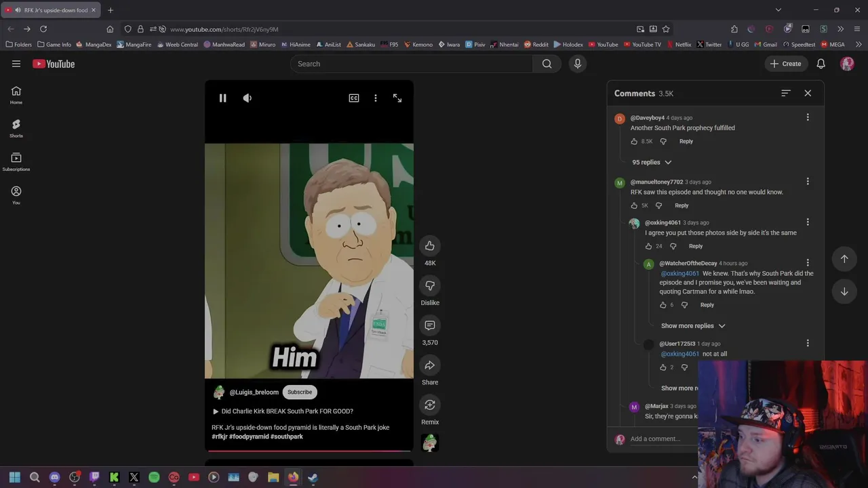Viewport: 868px width, 488px height.
Task: Go to the next Short with down arrow
Action: tap(844, 291)
